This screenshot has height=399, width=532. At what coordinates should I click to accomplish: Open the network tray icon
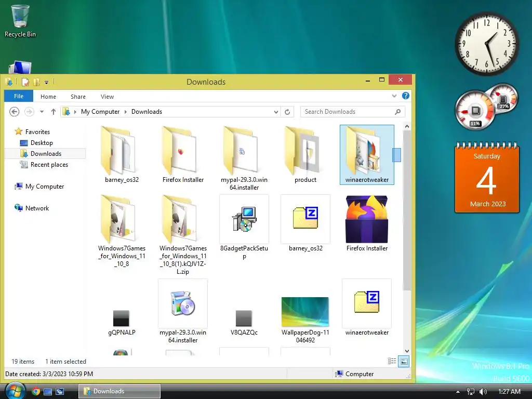(x=471, y=392)
